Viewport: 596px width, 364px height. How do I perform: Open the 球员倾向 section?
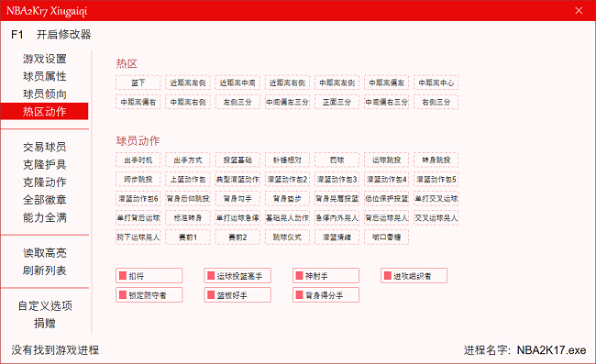click(x=45, y=94)
